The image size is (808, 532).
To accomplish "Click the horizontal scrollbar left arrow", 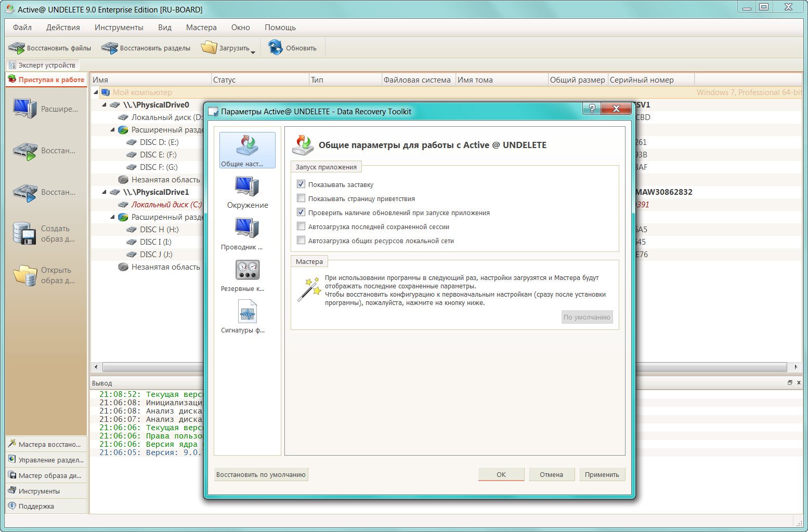I will tap(96, 367).
